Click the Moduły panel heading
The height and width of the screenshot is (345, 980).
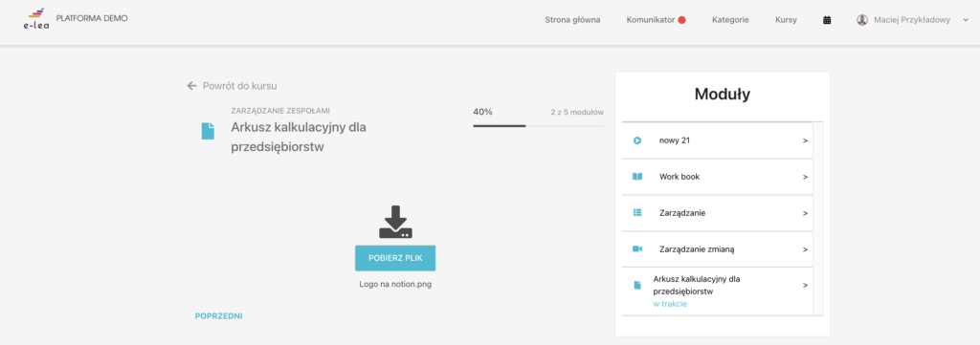click(x=723, y=95)
